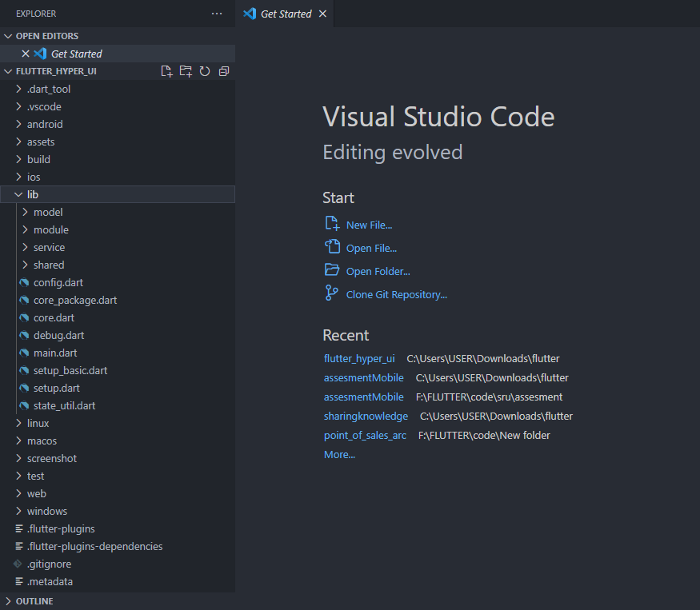Screen dimensions: 700x610
Task: Close the Get Started tab
Action: (x=322, y=14)
